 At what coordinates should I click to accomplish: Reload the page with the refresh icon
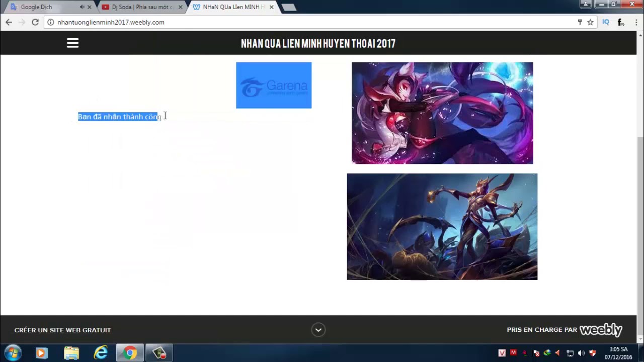[35, 22]
